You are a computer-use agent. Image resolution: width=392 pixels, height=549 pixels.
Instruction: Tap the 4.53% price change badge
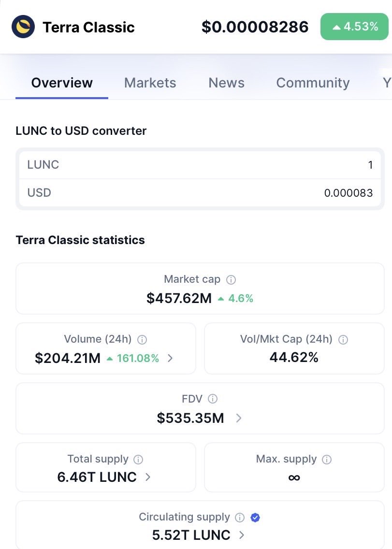pos(354,27)
